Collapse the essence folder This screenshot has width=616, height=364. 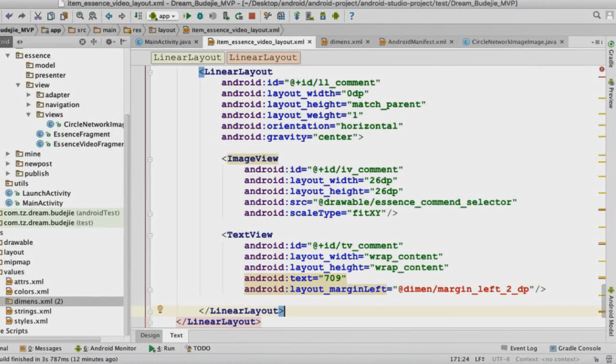point(8,56)
